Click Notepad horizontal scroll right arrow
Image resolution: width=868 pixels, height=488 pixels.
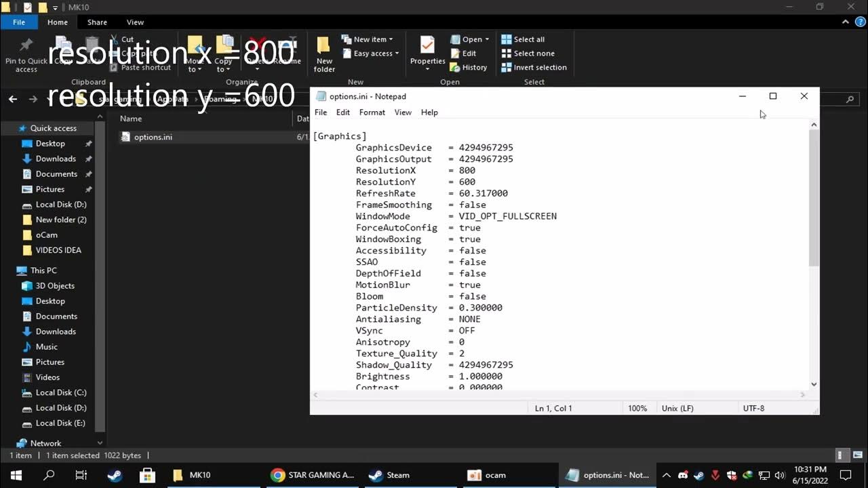(803, 394)
